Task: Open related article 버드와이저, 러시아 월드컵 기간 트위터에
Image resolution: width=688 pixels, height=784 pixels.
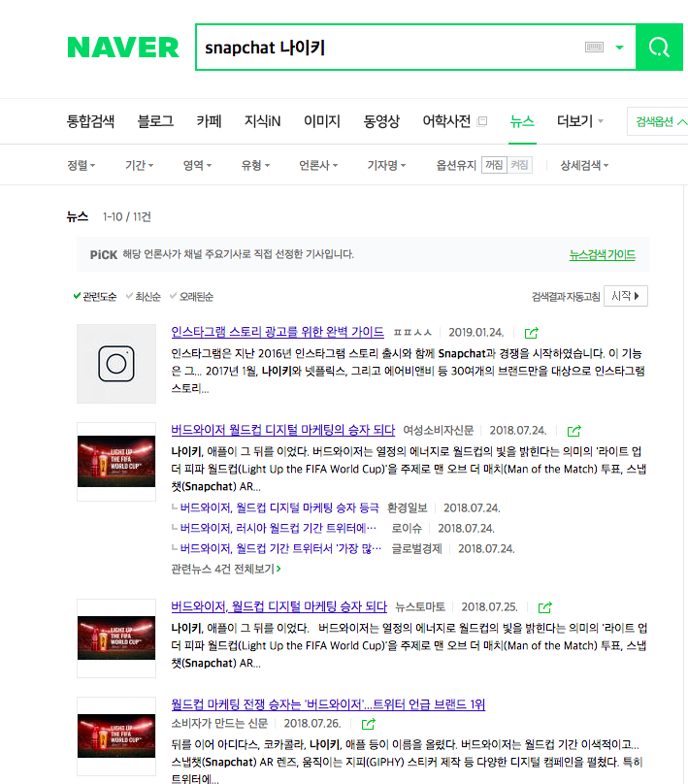Action: 278,529
